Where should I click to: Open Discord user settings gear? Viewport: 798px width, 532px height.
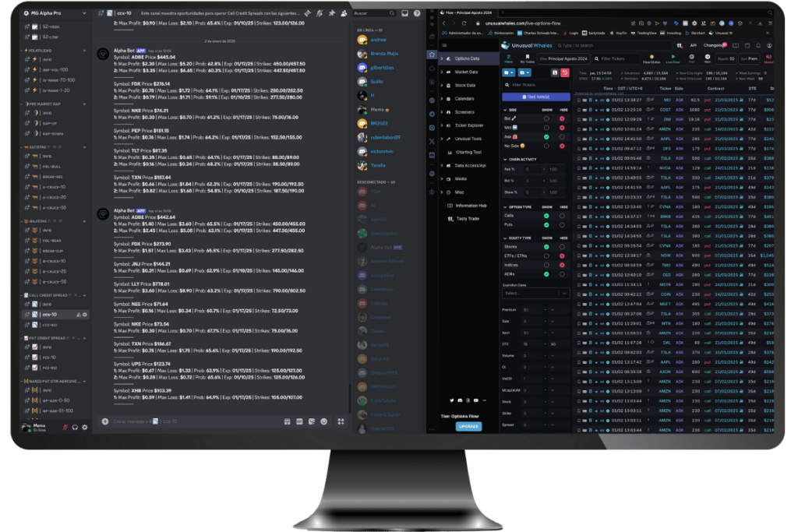pyautogui.click(x=85, y=427)
